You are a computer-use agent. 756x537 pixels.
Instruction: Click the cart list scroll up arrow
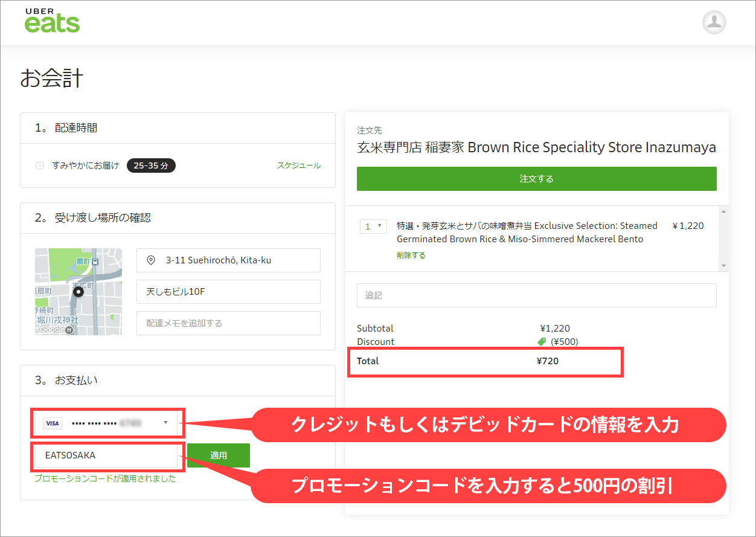[x=723, y=211]
